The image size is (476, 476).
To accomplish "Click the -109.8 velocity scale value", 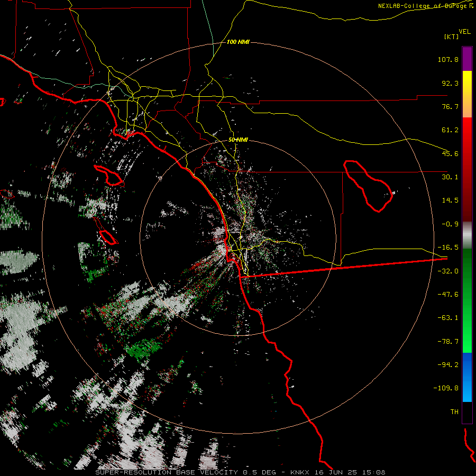I will coord(446,388).
